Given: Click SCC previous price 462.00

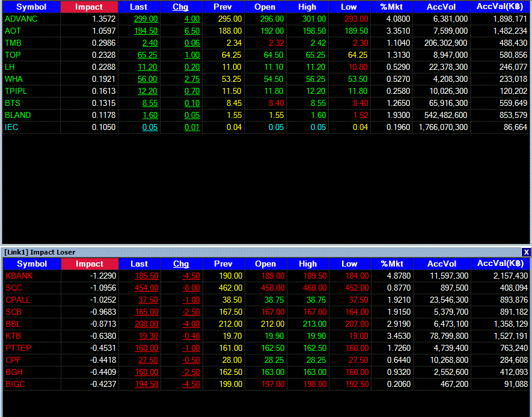Looking at the screenshot, I should click(230, 288).
